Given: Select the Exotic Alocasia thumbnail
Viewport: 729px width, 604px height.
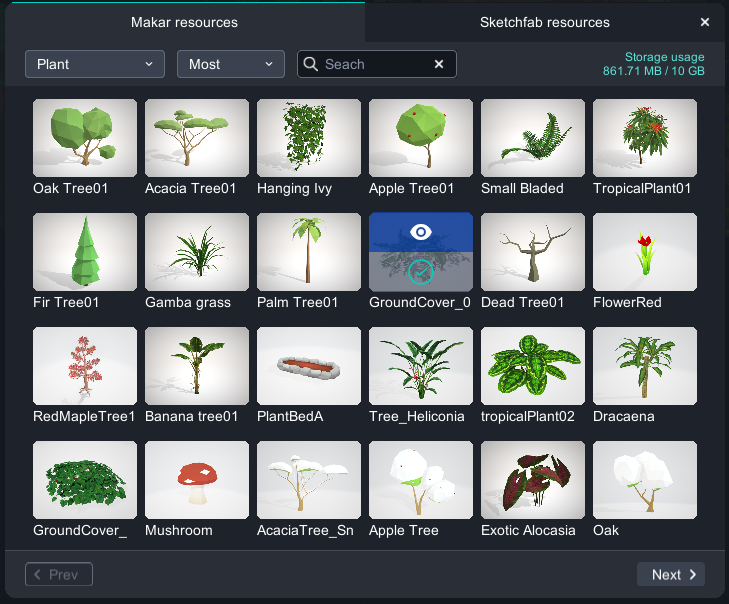Looking at the screenshot, I should pos(533,480).
